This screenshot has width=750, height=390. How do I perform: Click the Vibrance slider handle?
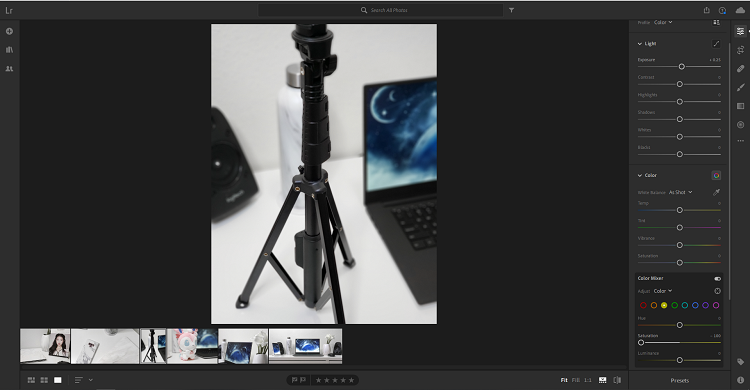click(680, 245)
